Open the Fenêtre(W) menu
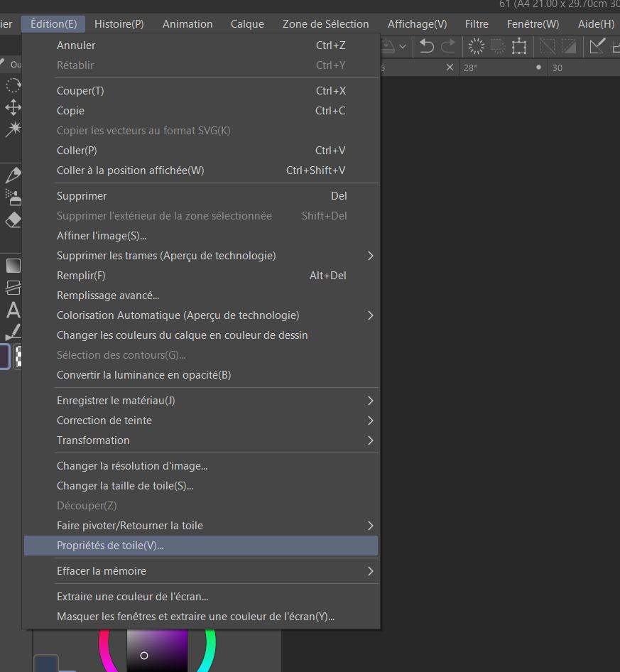 533,24
